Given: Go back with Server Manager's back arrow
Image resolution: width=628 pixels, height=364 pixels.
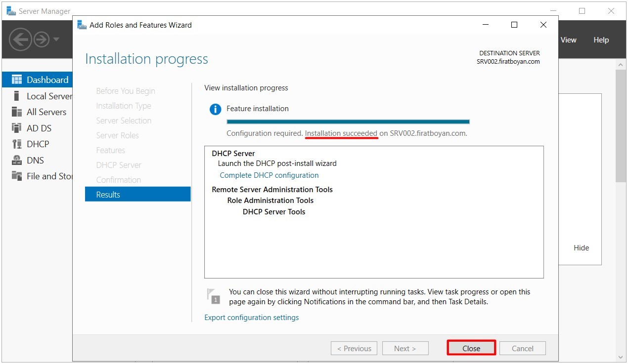Looking at the screenshot, I should (20, 40).
